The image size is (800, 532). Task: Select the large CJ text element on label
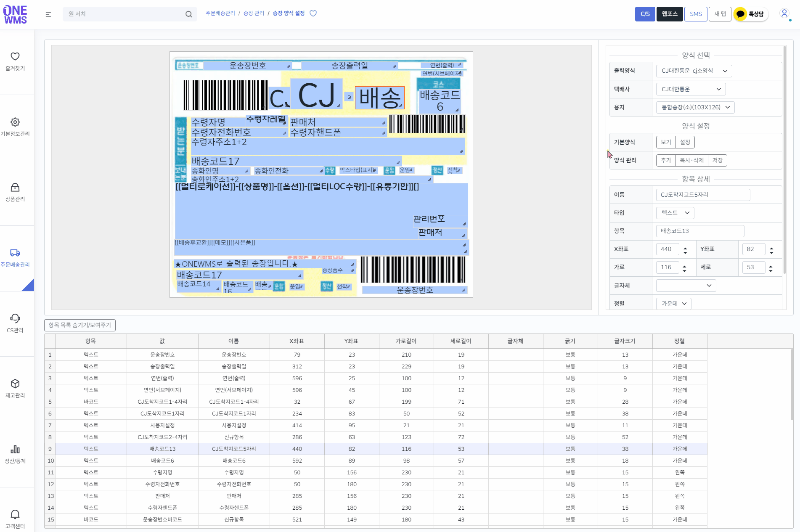316,94
